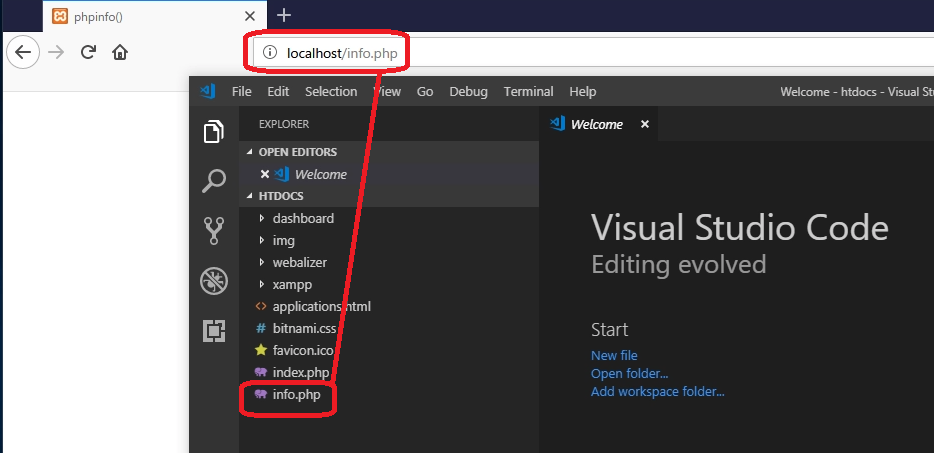The height and width of the screenshot is (453, 934).
Task: Collapse the HTDOCS folder section
Action: point(389,196)
